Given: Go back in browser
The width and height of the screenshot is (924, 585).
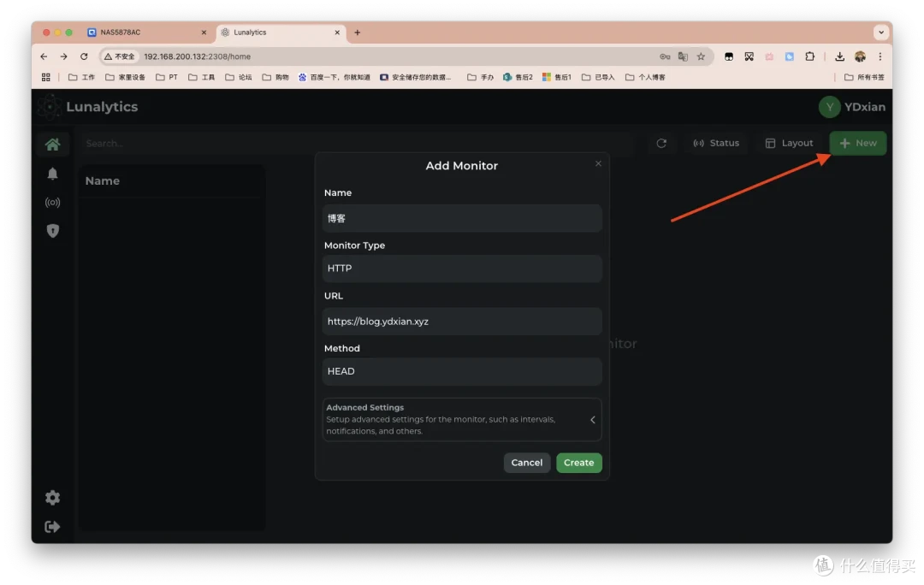Looking at the screenshot, I should tap(44, 56).
